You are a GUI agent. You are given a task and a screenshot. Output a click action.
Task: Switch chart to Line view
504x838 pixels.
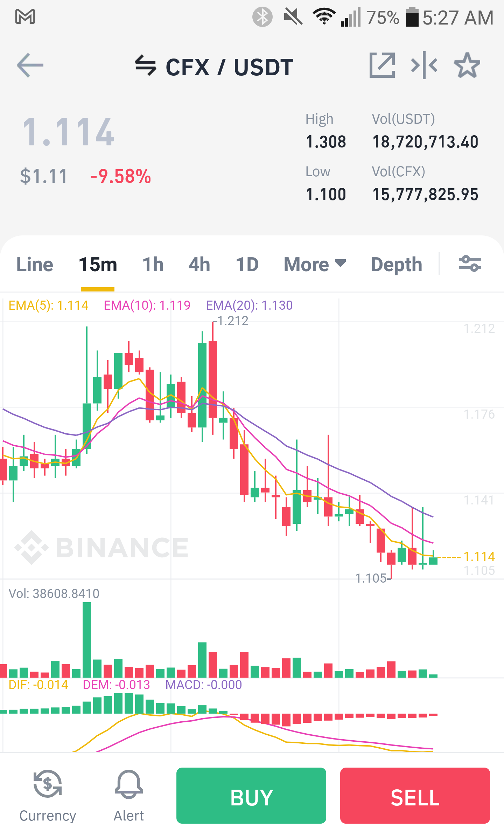pos(35,264)
